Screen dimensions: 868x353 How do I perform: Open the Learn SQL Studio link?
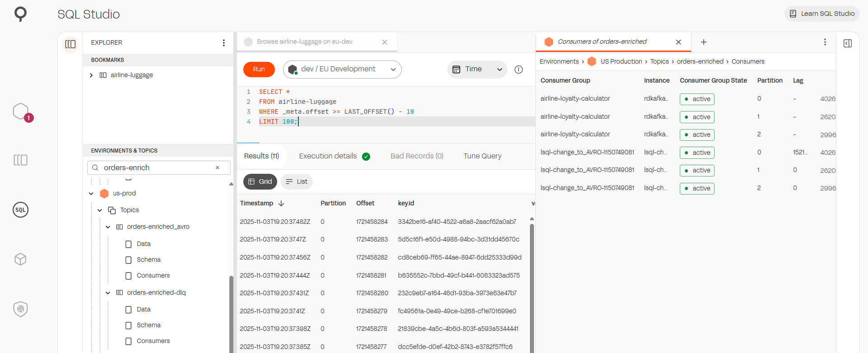(x=822, y=14)
